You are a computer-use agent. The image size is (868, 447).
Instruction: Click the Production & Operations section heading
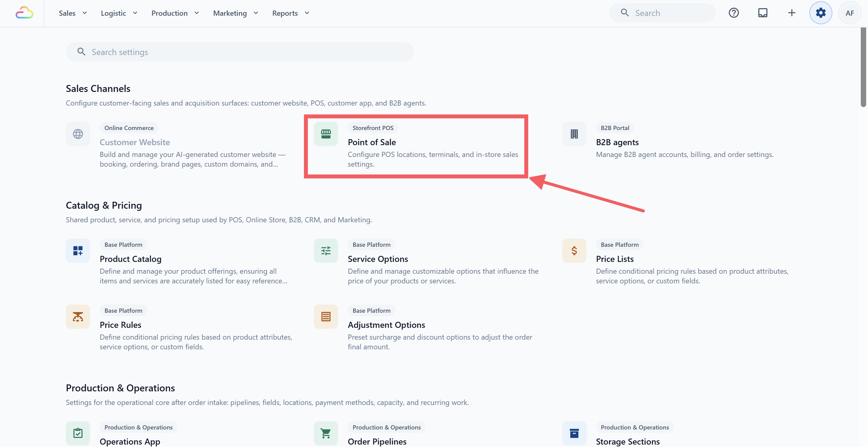pyautogui.click(x=120, y=388)
